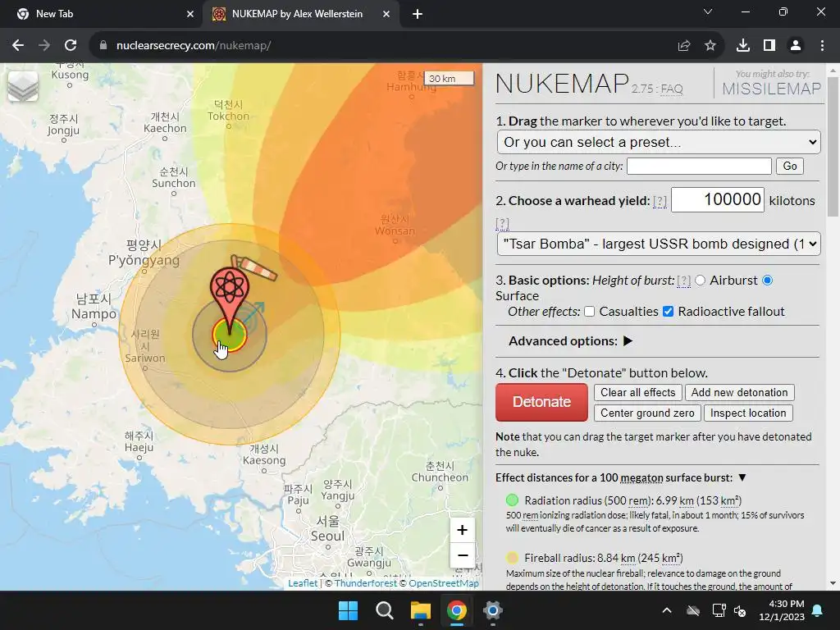Open the MISSILEMAP link
This screenshot has width=840, height=630.
771,89
